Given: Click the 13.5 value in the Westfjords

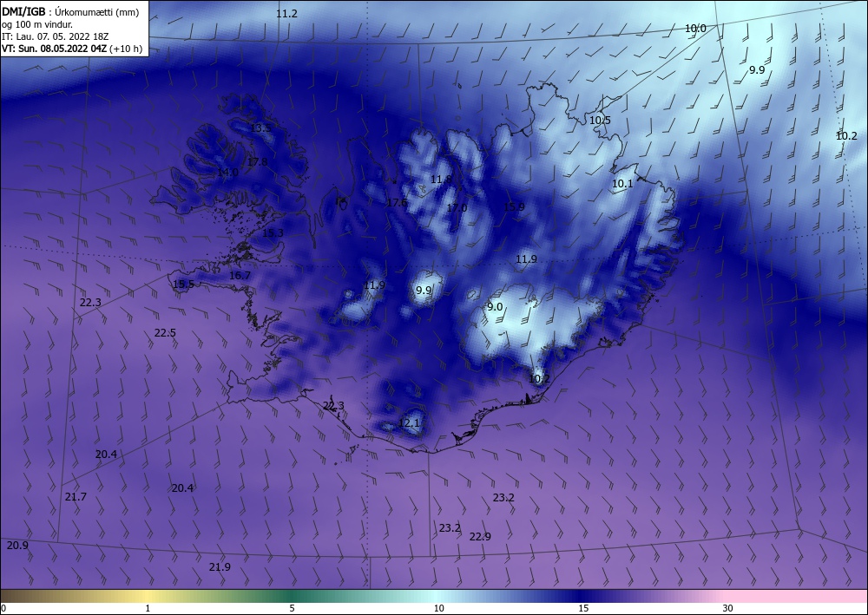Looking at the screenshot, I should [x=260, y=128].
